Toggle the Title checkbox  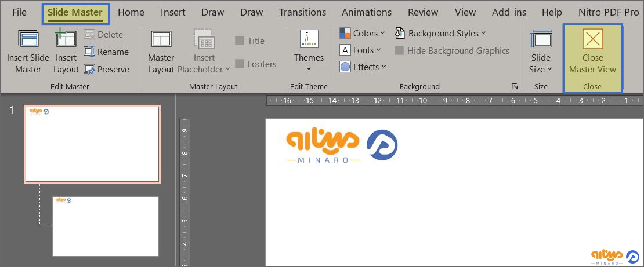[240, 41]
